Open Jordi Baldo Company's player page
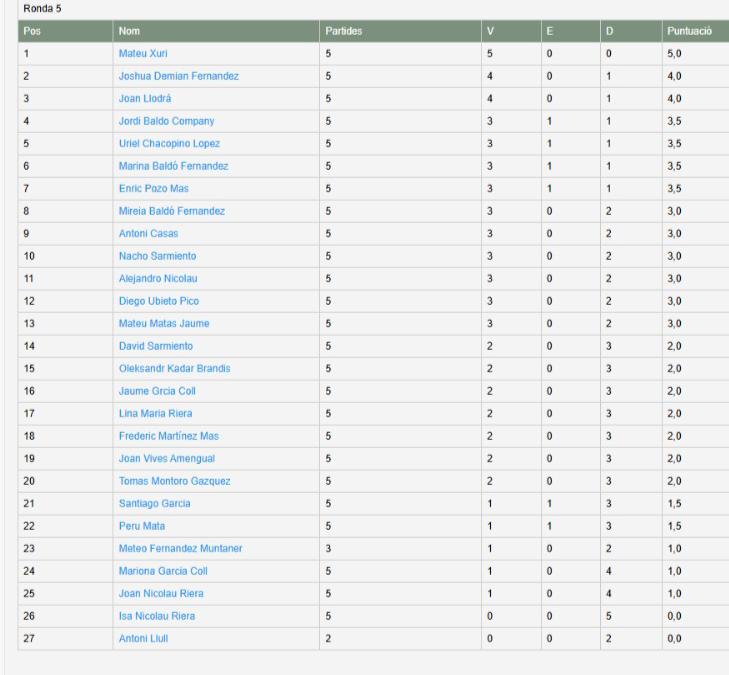Screen dimensions: 729x675 pyautogui.click(x=166, y=121)
